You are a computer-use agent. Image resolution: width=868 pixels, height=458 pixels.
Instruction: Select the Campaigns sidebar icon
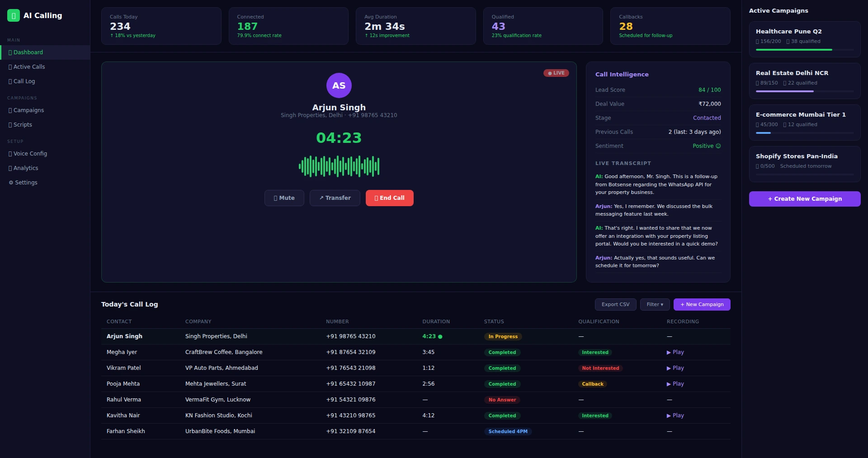point(9,110)
